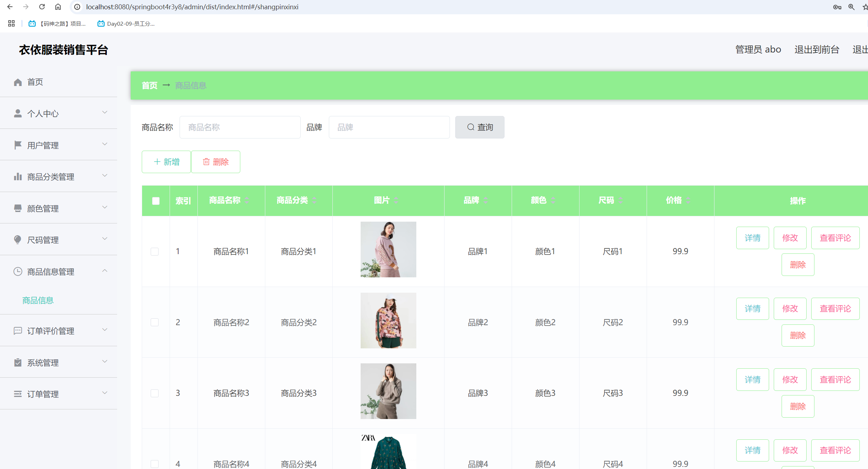Collapse the 商品信息管理 section chevron
This screenshot has width=868, height=469.
click(x=105, y=271)
